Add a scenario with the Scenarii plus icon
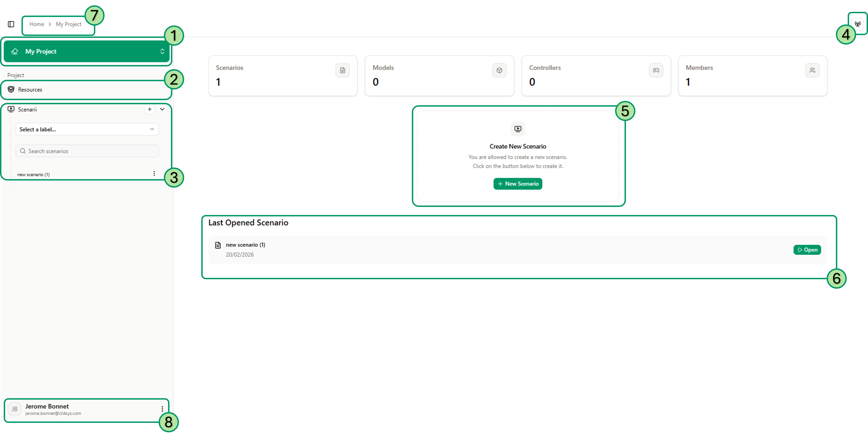 click(150, 109)
